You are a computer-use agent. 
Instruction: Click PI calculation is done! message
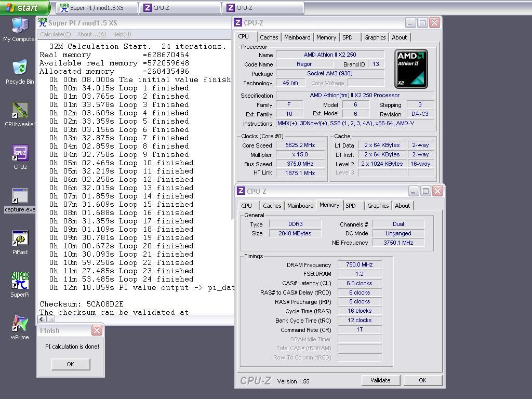[x=72, y=347]
